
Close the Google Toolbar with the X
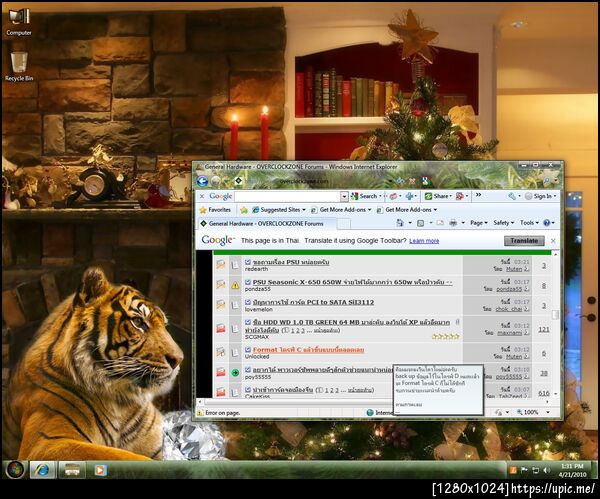(x=202, y=196)
